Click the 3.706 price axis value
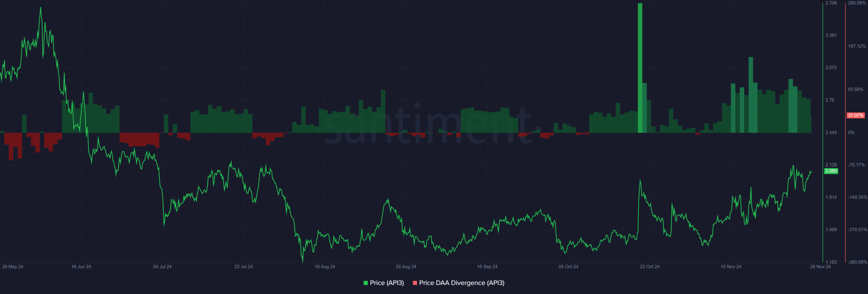The width and height of the screenshot is (868, 294). [831, 3]
